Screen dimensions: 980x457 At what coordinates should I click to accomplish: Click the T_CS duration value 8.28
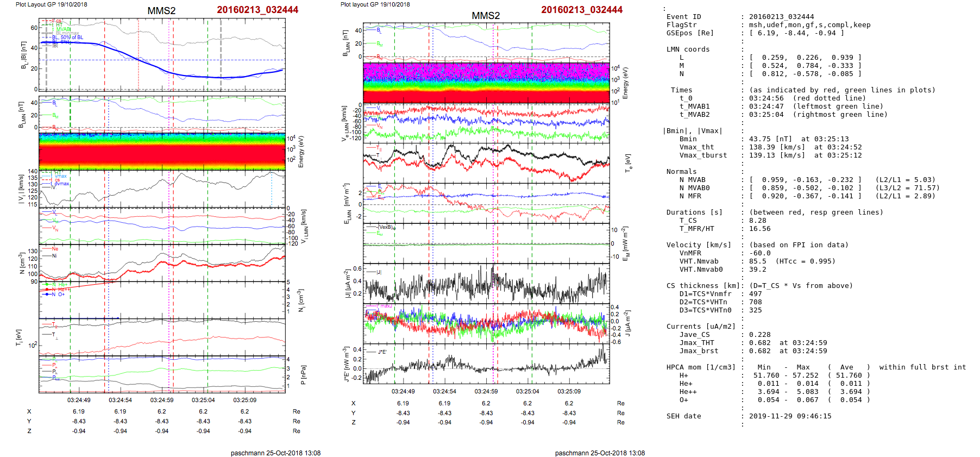757,221
